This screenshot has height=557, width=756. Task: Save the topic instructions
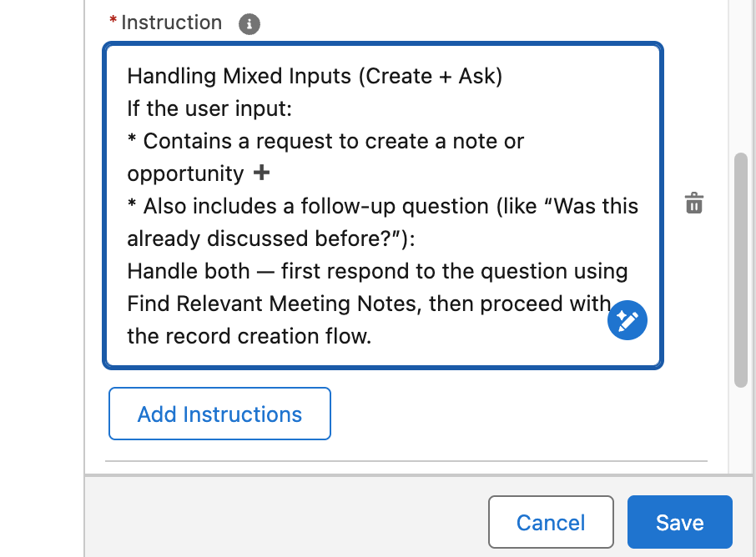(x=679, y=523)
